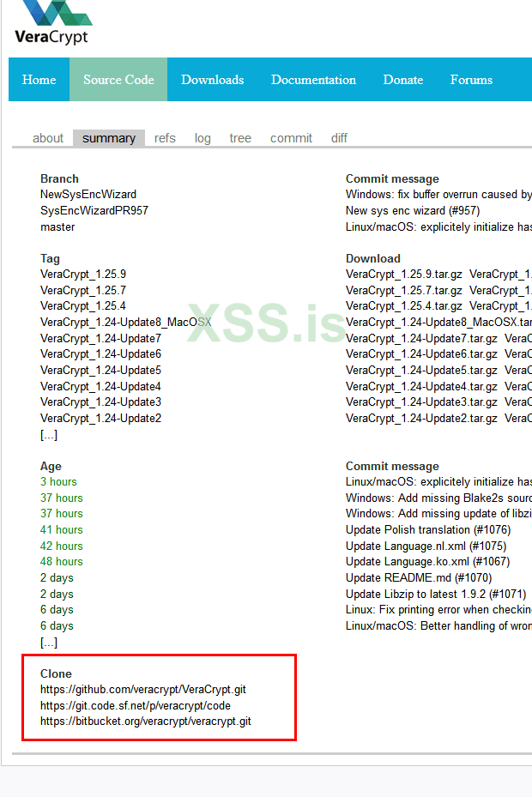Open tag VeraCrypt_1.24-Update2

(x=100, y=419)
